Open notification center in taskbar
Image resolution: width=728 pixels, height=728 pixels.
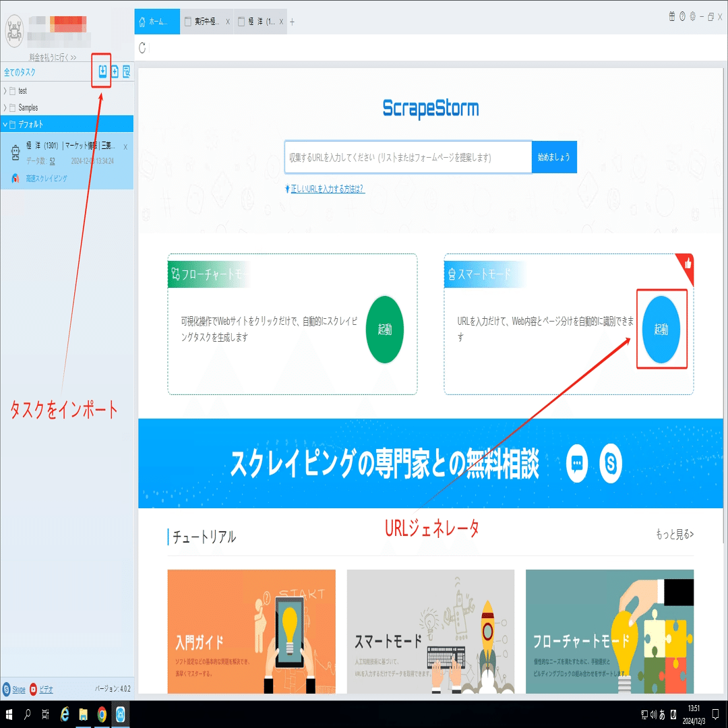coord(715,715)
